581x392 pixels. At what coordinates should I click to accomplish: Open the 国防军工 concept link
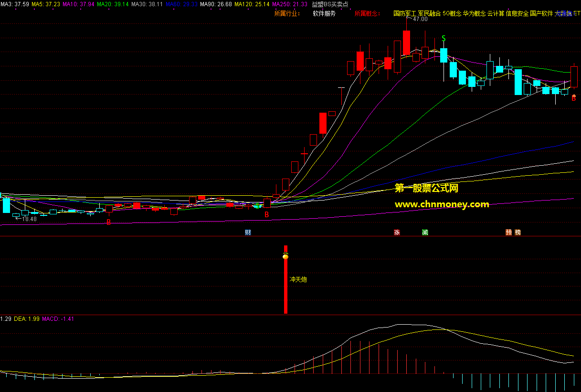point(405,13)
